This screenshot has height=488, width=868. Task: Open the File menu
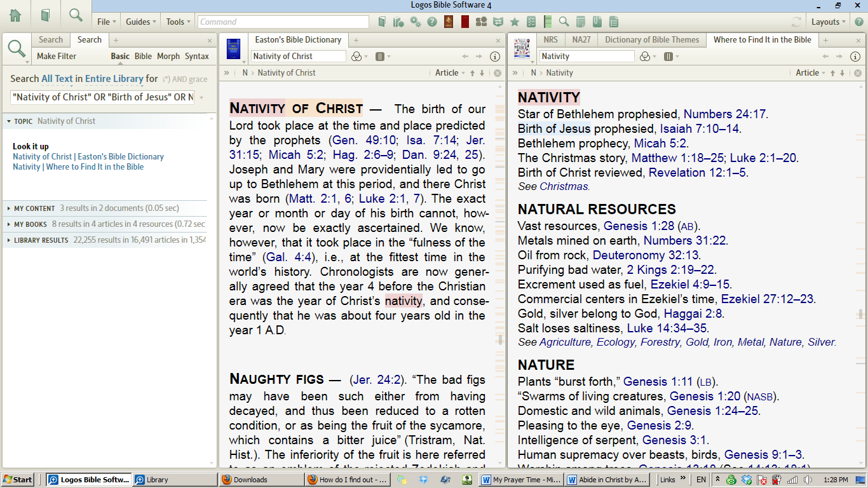point(106,22)
